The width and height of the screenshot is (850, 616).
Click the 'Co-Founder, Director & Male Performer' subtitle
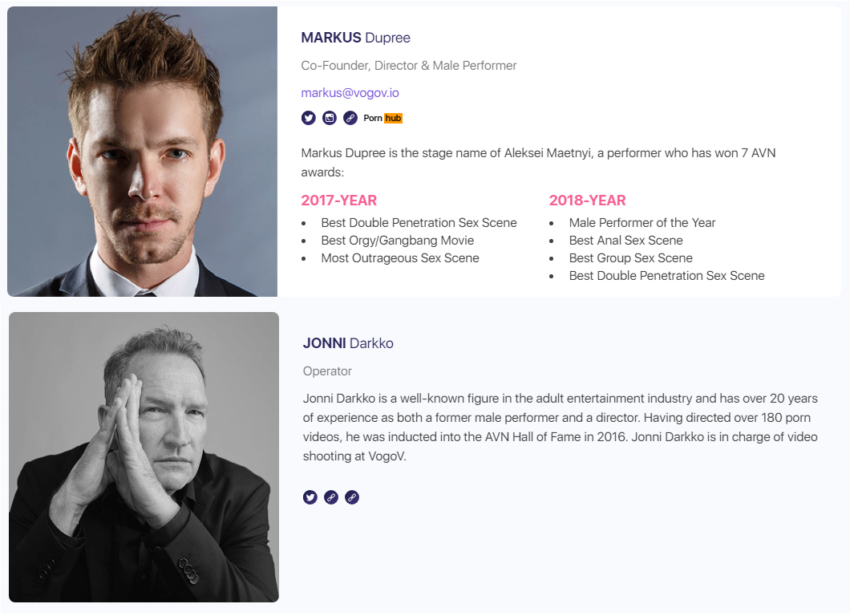409,66
